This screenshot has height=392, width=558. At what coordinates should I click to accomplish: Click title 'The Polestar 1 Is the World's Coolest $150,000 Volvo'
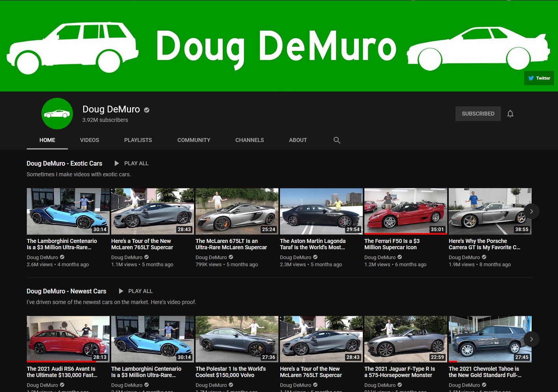(x=231, y=372)
